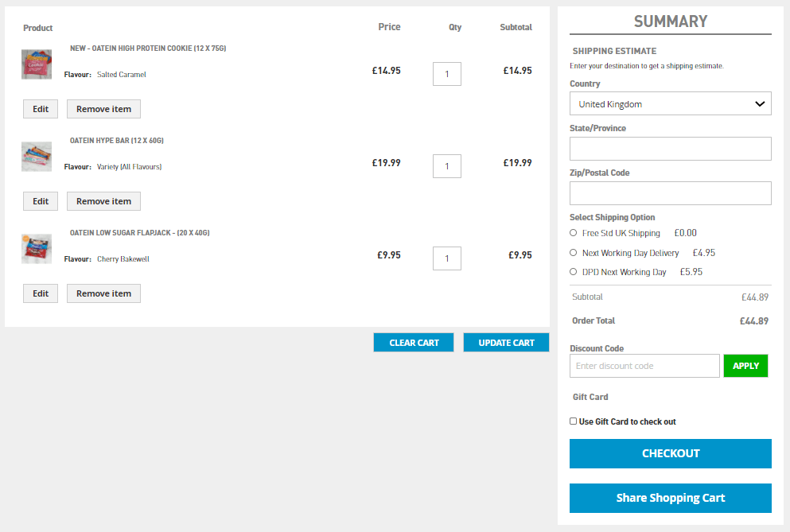This screenshot has height=532, width=790.
Task: Proceed with the Checkout button
Action: tap(670, 453)
